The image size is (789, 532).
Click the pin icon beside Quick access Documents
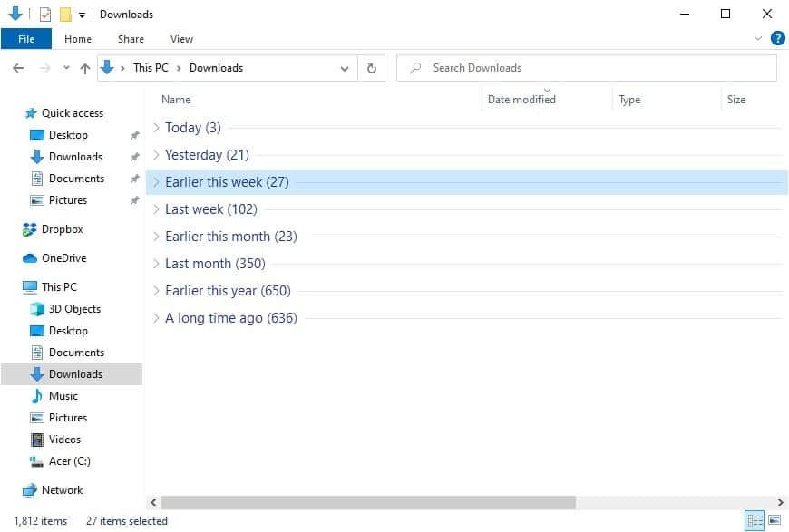pos(135,179)
